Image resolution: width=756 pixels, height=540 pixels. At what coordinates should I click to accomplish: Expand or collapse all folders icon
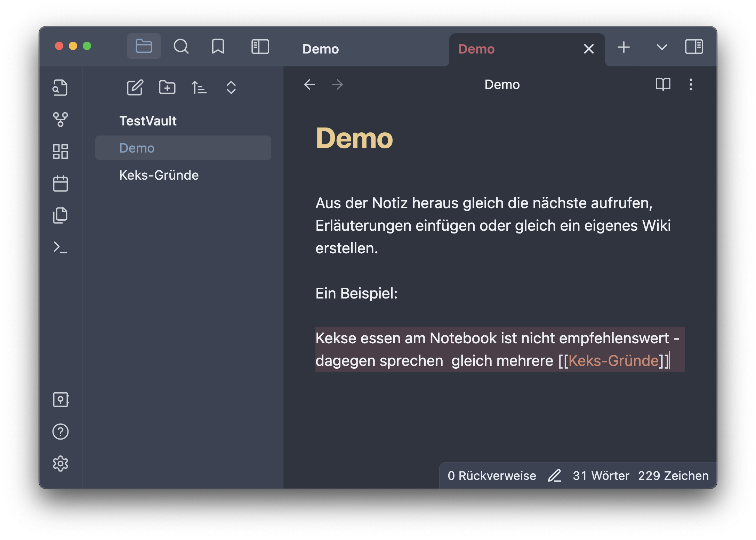click(231, 87)
